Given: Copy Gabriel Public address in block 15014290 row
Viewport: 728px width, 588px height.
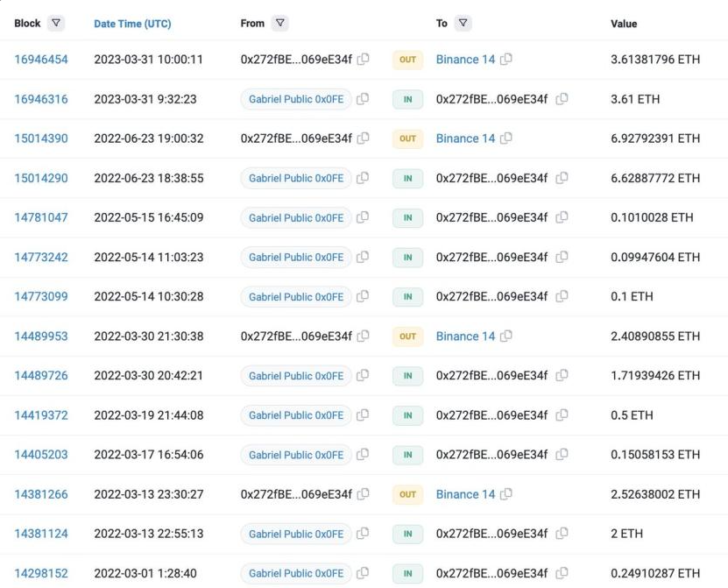Looking at the screenshot, I should point(363,177).
